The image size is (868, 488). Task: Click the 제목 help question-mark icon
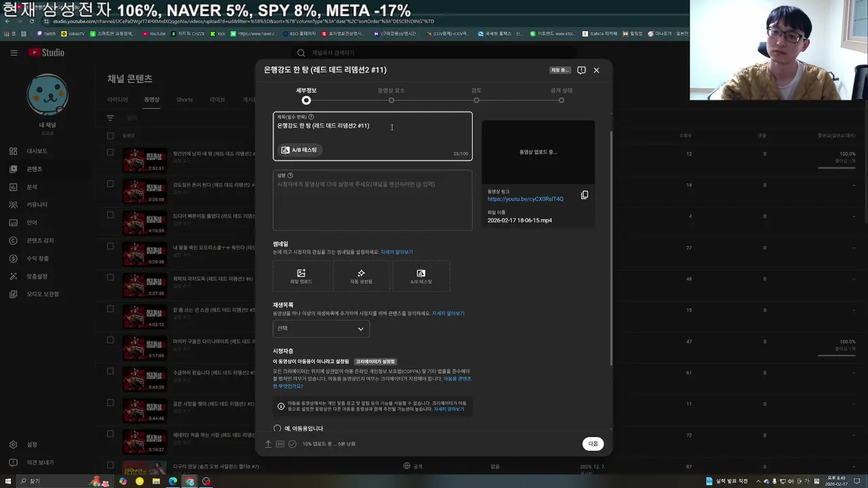311,117
